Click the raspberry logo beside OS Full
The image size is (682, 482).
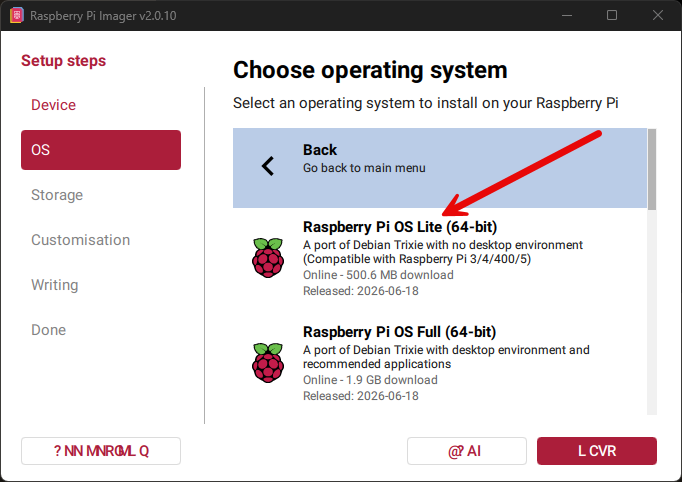[x=268, y=363]
